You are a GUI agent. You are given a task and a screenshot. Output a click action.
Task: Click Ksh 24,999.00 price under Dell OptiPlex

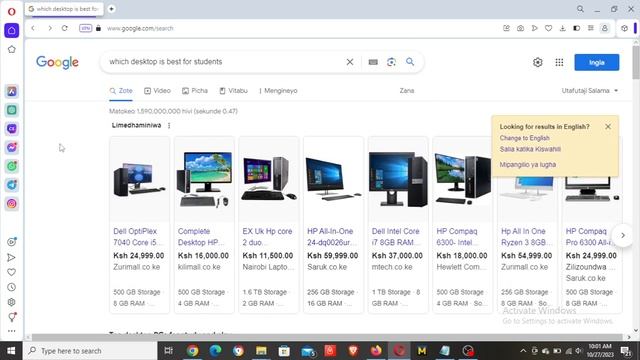pyautogui.click(x=139, y=256)
